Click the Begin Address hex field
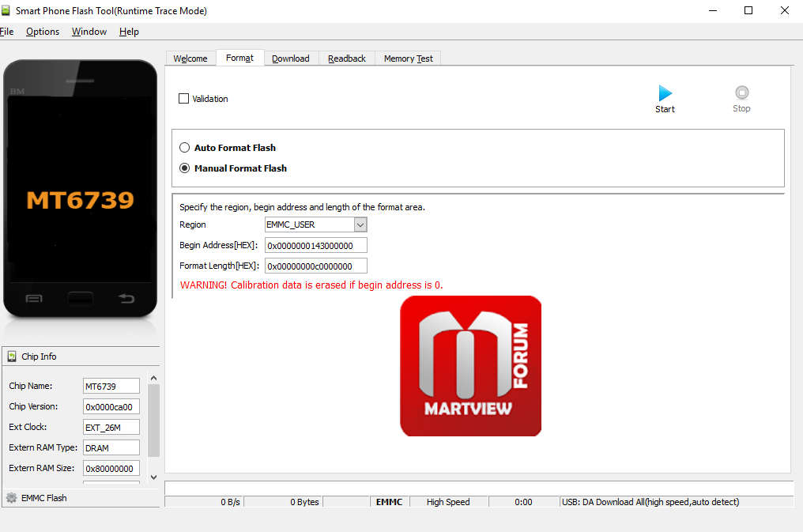 coord(316,245)
